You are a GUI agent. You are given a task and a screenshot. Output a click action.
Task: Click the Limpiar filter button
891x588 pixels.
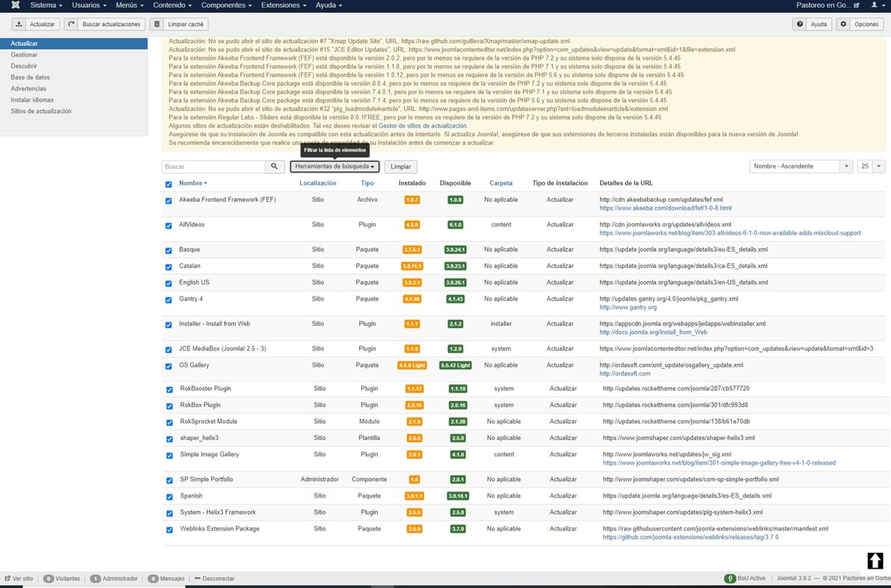(x=400, y=167)
